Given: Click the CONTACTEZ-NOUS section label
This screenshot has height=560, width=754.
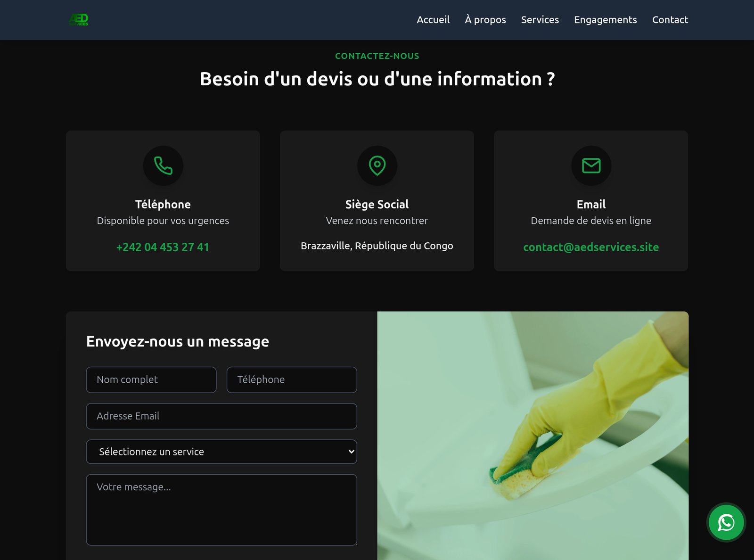Looking at the screenshot, I should (377, 56).
